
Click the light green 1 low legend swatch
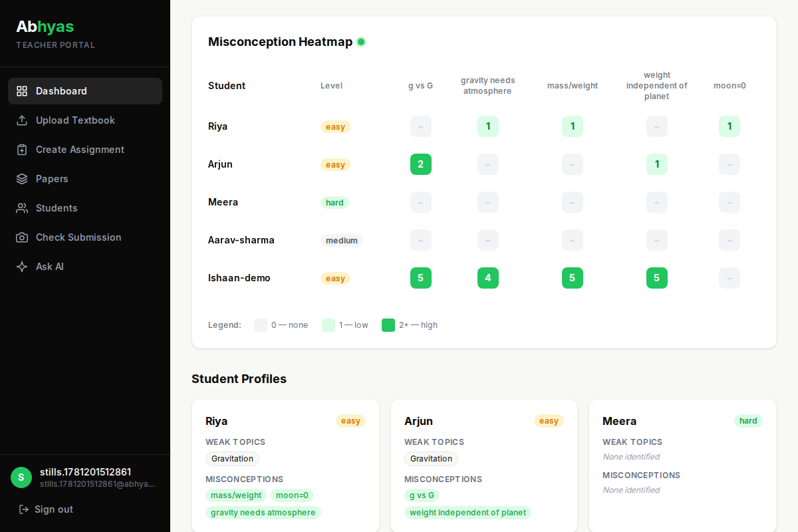(329, 325)
